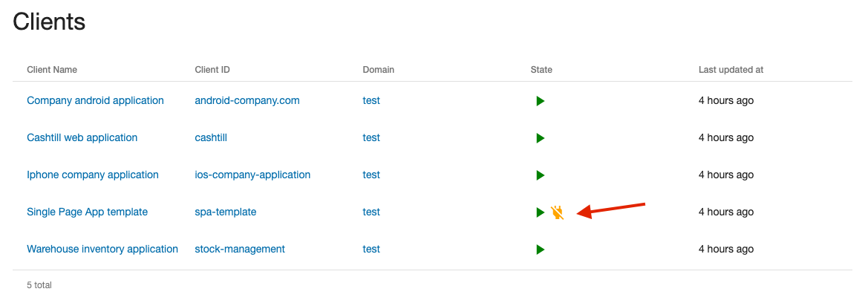Viewport: 868px width, 306px height.
Task: Click ios-company-application client ID link
Action: 252,175
